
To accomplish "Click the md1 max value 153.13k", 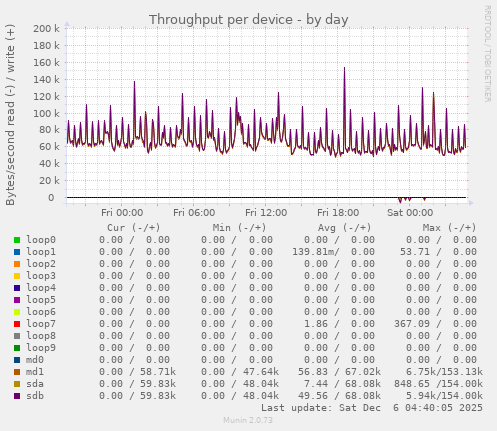I will [461, 372].
